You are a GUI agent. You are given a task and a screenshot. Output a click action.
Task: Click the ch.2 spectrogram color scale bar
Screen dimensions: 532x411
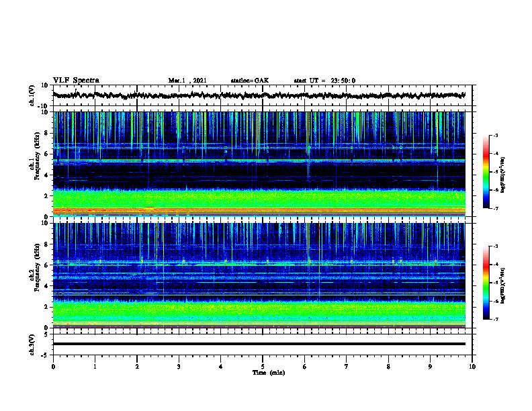(486, 283)
